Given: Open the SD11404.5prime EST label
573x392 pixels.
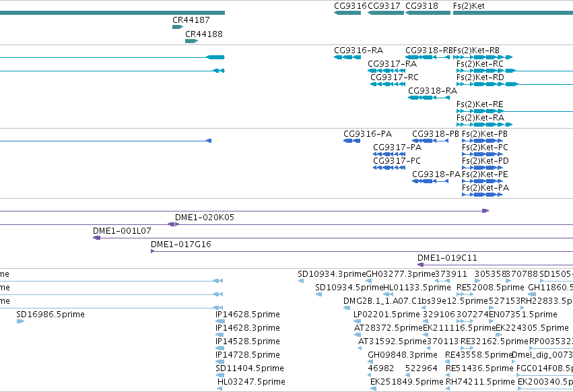Looking at the screenshot, I should [x=250, y=368].
